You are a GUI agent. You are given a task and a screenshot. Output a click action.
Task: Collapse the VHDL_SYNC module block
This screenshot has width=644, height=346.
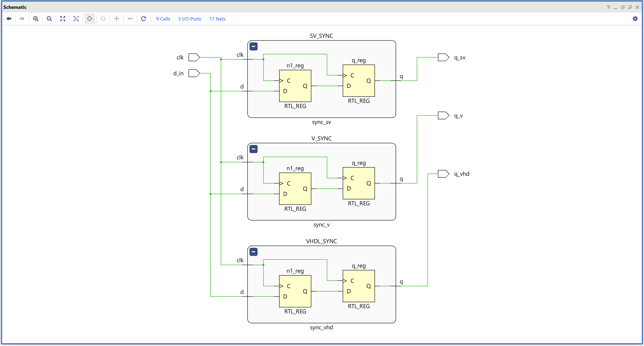click(253, 252)
